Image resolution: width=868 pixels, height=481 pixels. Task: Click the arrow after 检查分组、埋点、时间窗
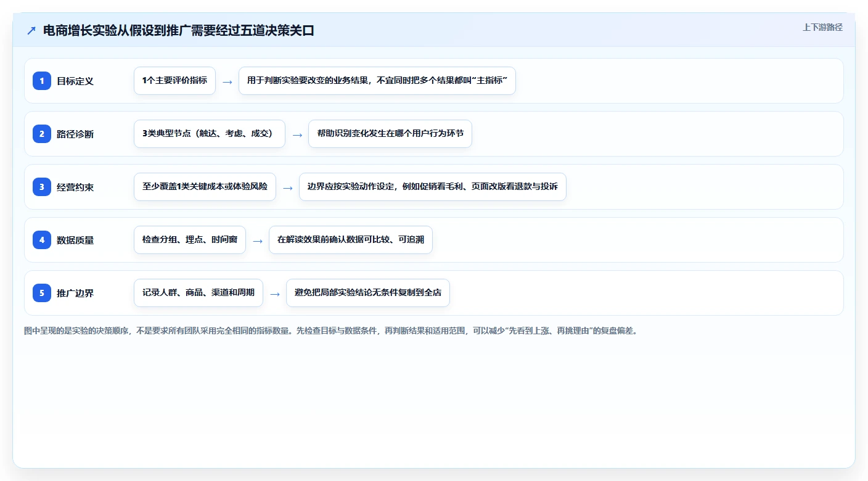click(258, 240)
